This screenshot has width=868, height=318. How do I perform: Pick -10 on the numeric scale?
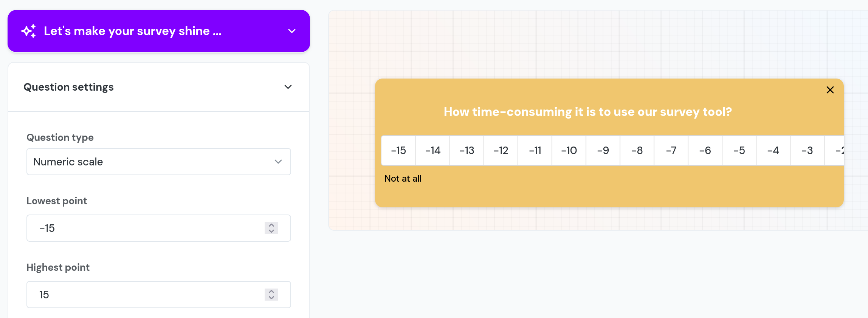[x=569, y=150]
